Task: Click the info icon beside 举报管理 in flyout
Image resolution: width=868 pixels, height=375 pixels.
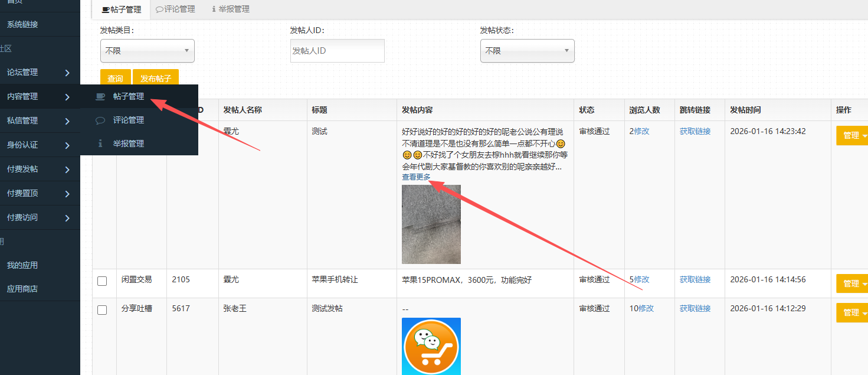Action: (100, 144)
